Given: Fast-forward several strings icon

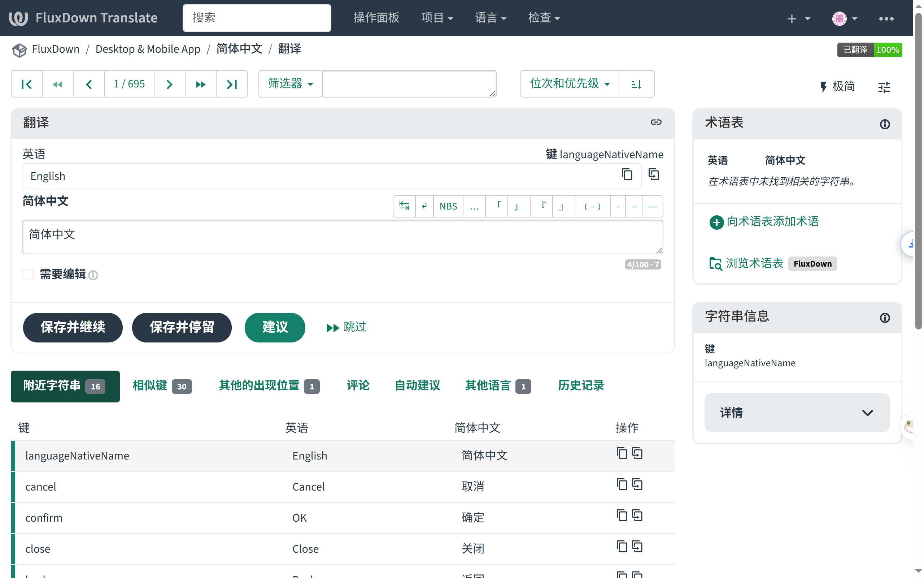Looking at the screenshot, I should 201,84.
